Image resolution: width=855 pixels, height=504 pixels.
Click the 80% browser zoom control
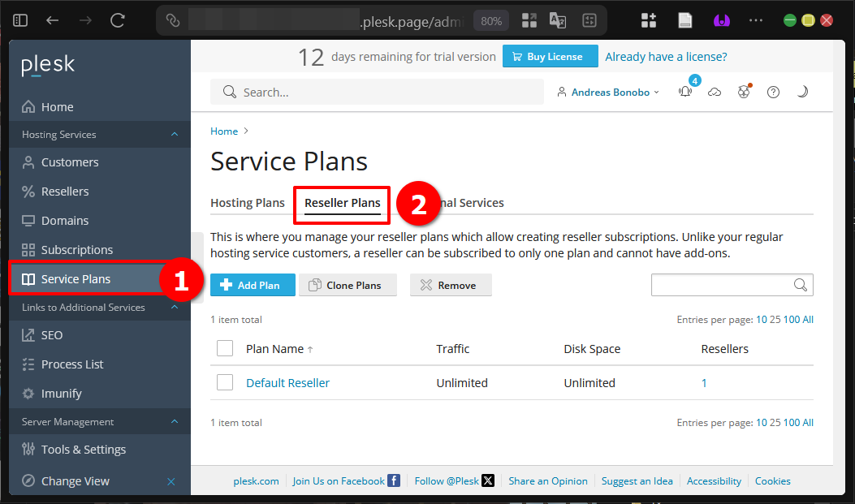pos(490,20)
